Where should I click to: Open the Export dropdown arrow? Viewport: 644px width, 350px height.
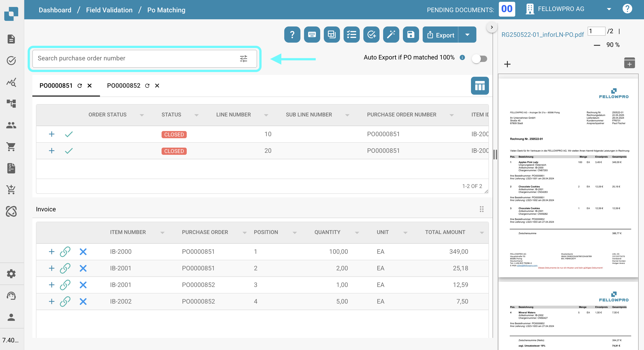(467, 35)
